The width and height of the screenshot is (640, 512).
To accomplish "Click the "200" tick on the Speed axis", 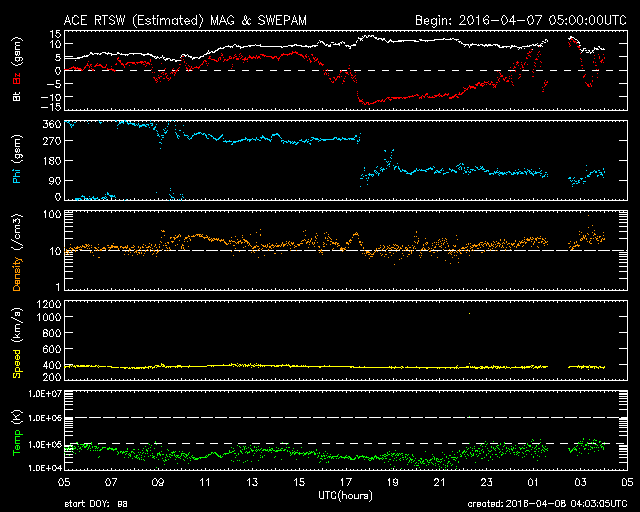I will 52,377.
